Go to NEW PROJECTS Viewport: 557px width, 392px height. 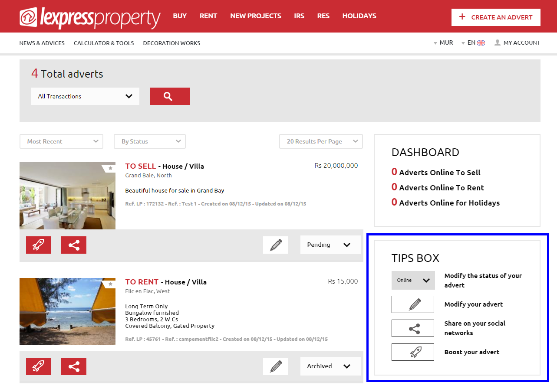pyautogui.click(x=256, y=16)
